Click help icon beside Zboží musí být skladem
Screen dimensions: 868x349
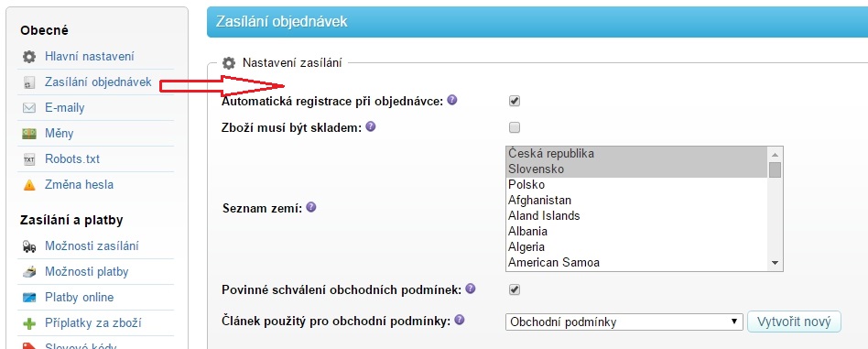371,126
